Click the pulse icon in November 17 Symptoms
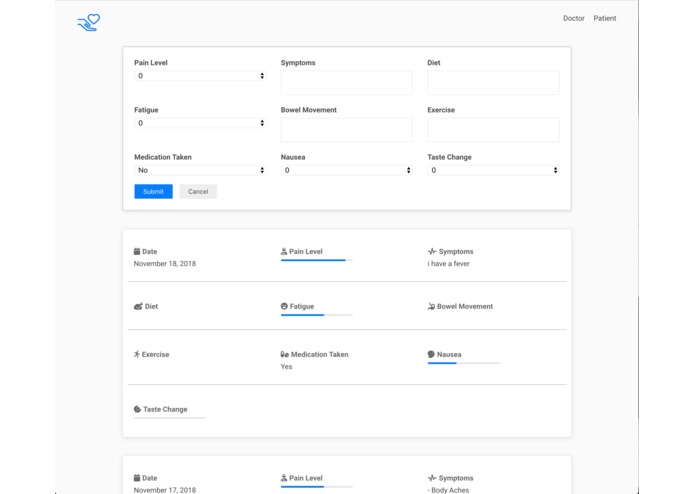This screenshot has width=695, height=494. pyautogui.click(x=432, y=478)
